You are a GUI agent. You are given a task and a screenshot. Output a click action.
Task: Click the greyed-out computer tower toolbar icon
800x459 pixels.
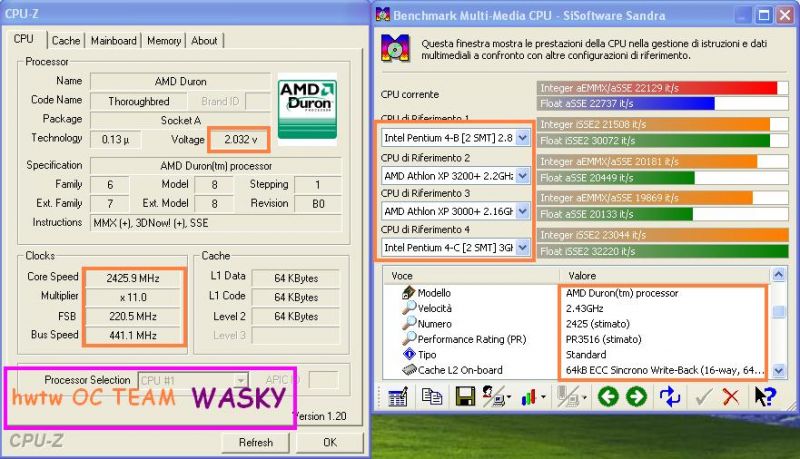click(567, 396)
